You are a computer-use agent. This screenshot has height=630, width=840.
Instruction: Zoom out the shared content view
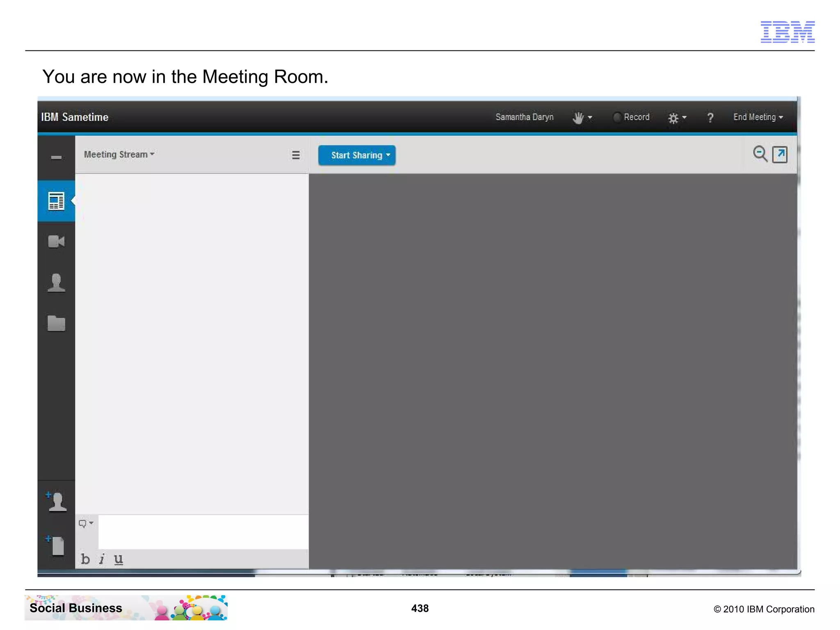760,154
